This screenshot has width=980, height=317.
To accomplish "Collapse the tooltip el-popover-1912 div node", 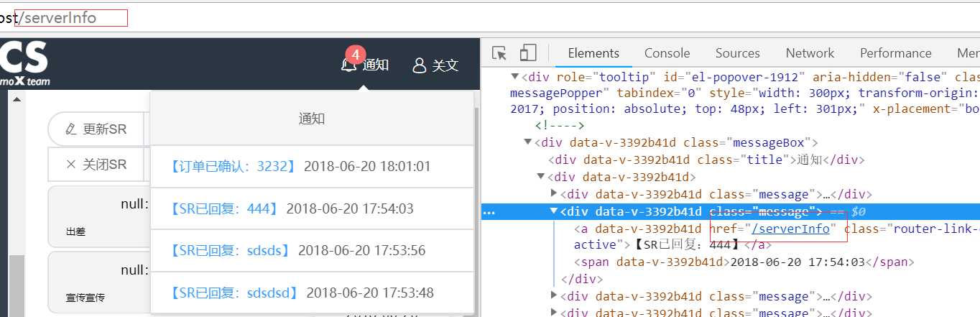I will pos(515,77).
